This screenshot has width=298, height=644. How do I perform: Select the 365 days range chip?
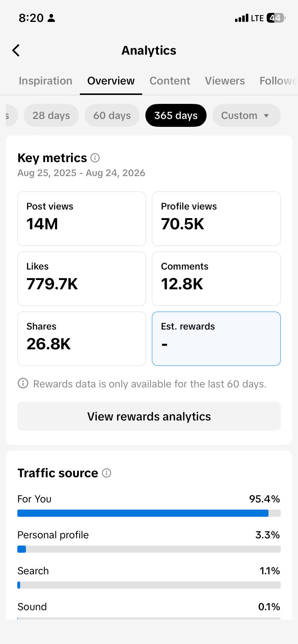point(176,115)
